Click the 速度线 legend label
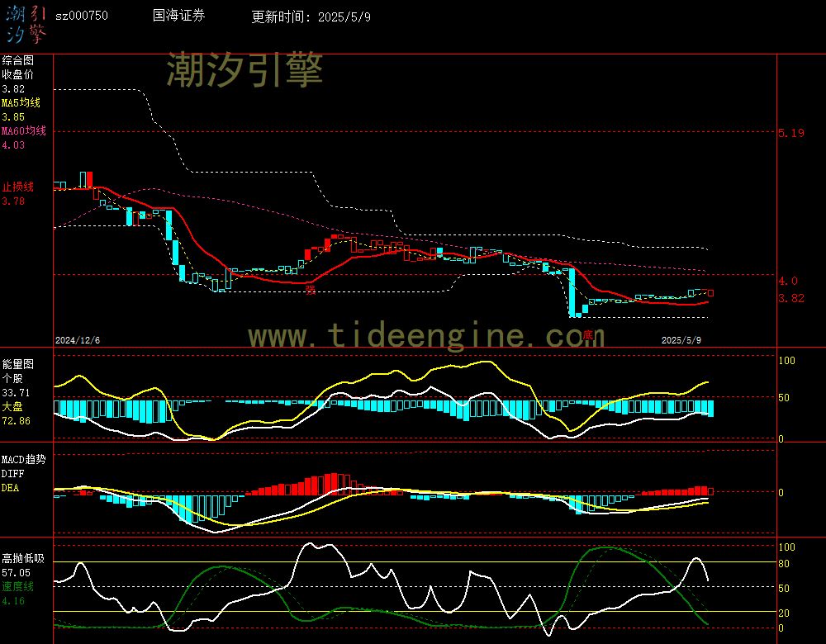Image resolution: width=826 pixels, height=644 pixels. click(x=18, y=586)
